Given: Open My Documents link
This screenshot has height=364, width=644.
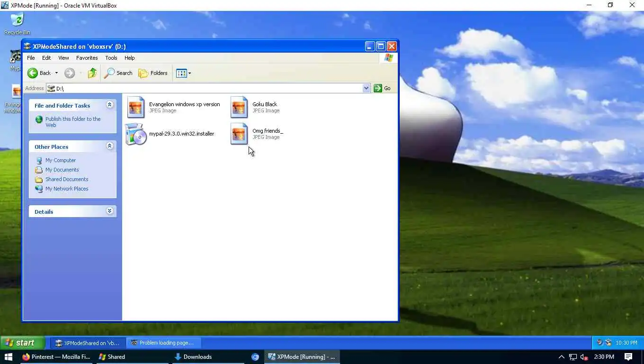Looking at the screenshot, I should (x=62, y=170).
